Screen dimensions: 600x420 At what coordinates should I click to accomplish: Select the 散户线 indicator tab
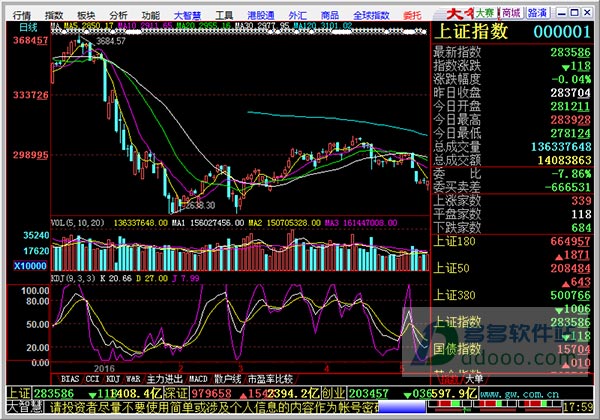click(228, 379)
